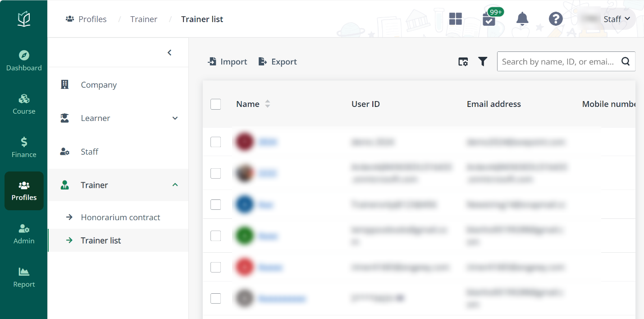Click the Learner graduate icon
The height and width of the screenshot is (319, 644).
pyautogui.click(x=65, y=118)
